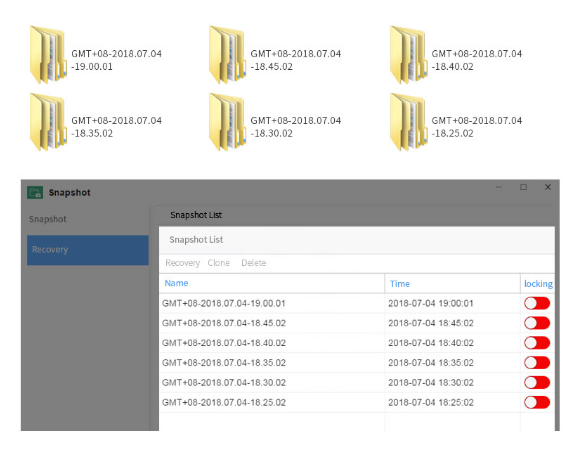Click folder icon GMT+08-2018.07.04-18.25.02

point(409,122)
